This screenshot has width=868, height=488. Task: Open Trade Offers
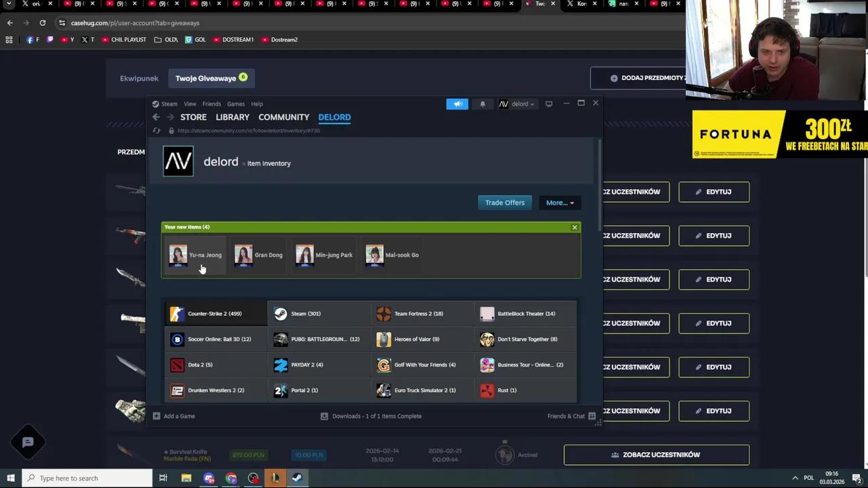click(505, 203)
